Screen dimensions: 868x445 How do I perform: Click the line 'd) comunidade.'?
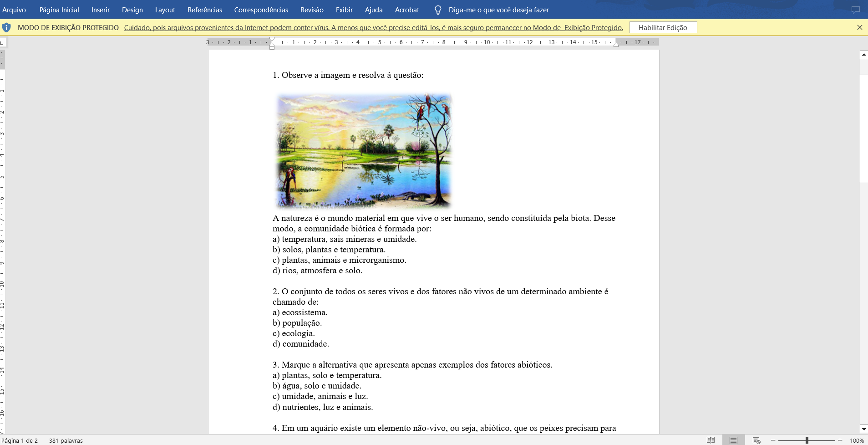click(301, 344)
